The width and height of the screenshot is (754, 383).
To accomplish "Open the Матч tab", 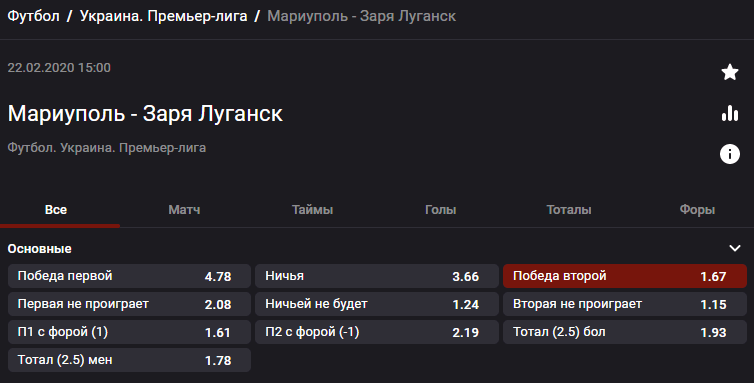I will (184, 210).
